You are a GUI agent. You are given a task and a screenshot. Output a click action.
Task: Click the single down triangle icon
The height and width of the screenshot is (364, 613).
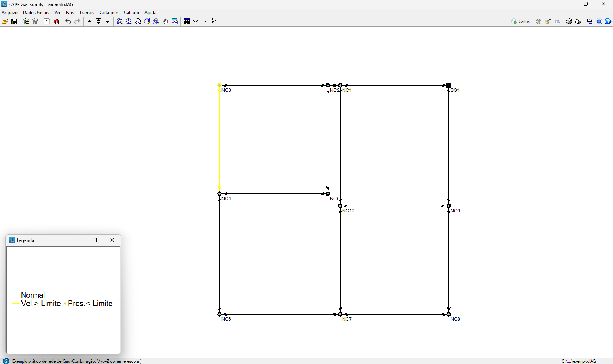pyautogui.click(x=108, y=21)
